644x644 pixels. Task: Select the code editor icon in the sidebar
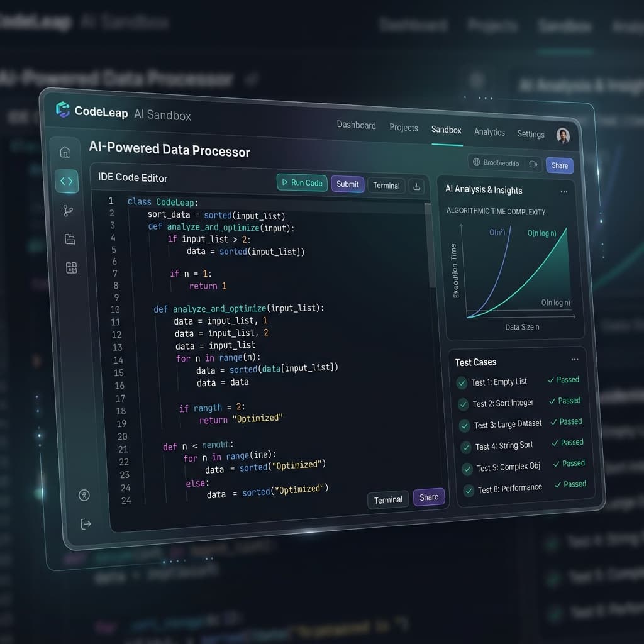point(67,181)
